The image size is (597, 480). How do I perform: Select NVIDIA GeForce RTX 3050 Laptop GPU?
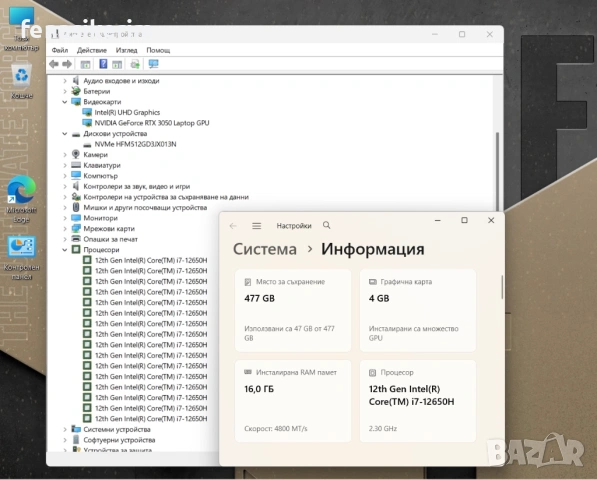click(x=152, y=123)
